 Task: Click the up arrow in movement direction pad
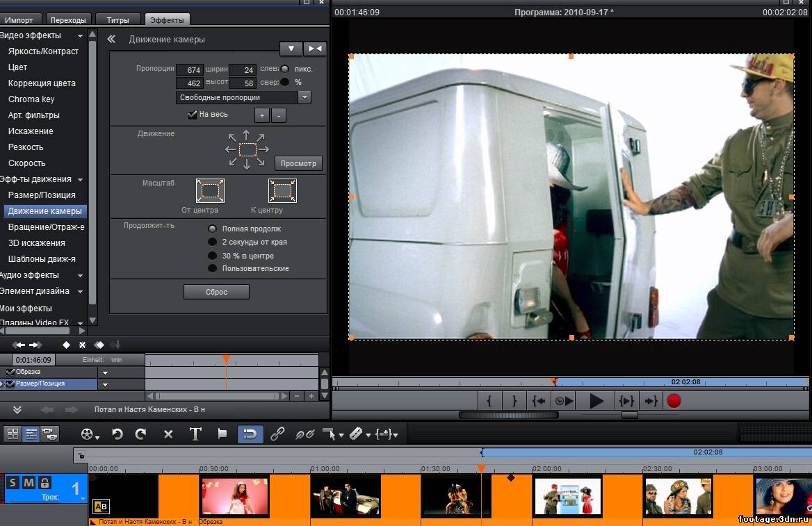(x=247, y=135)
